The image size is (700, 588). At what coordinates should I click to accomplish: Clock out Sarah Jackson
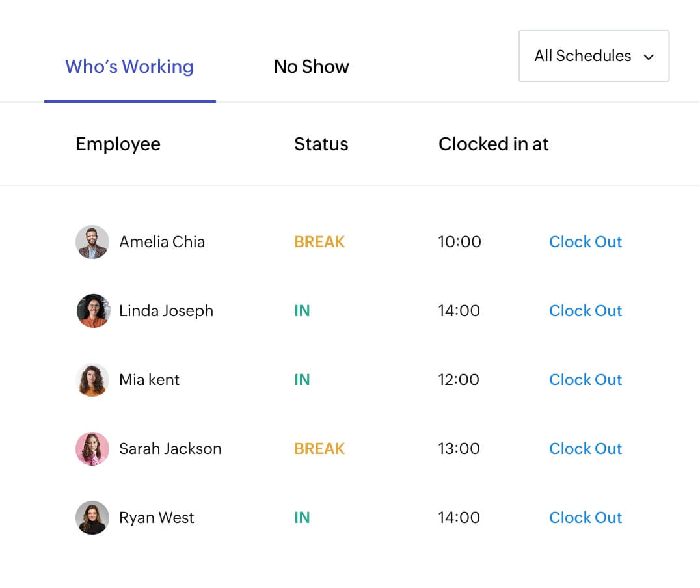tap(586, 449)
